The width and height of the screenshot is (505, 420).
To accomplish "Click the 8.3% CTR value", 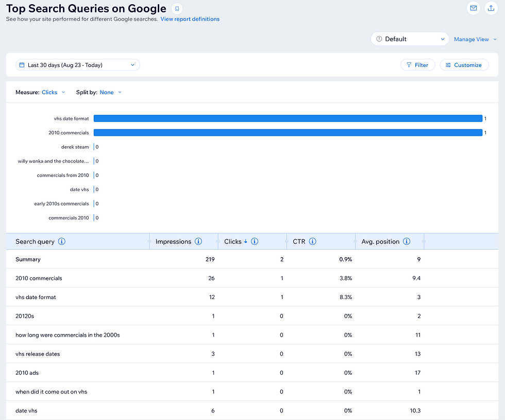I will click(x=346, y=297).
